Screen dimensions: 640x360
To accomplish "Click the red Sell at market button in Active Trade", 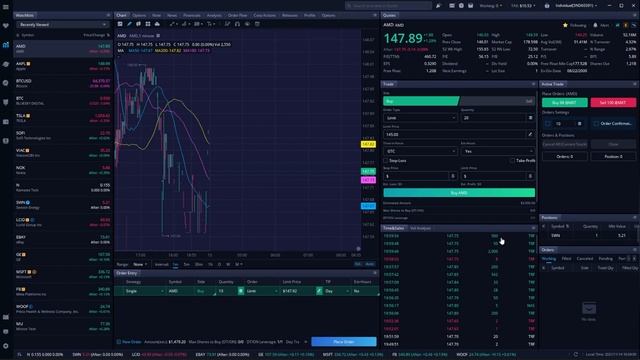I will [613, 102].
